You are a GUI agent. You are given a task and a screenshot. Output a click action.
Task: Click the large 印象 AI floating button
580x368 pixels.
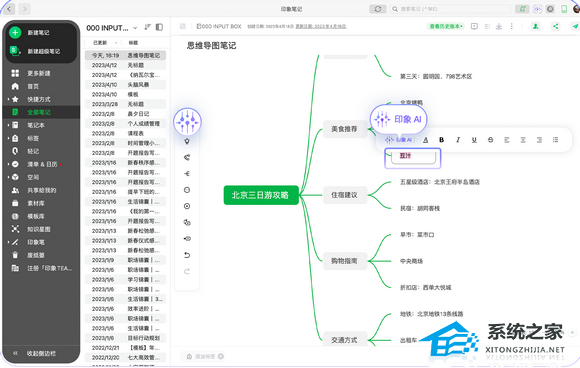(398, 119)
